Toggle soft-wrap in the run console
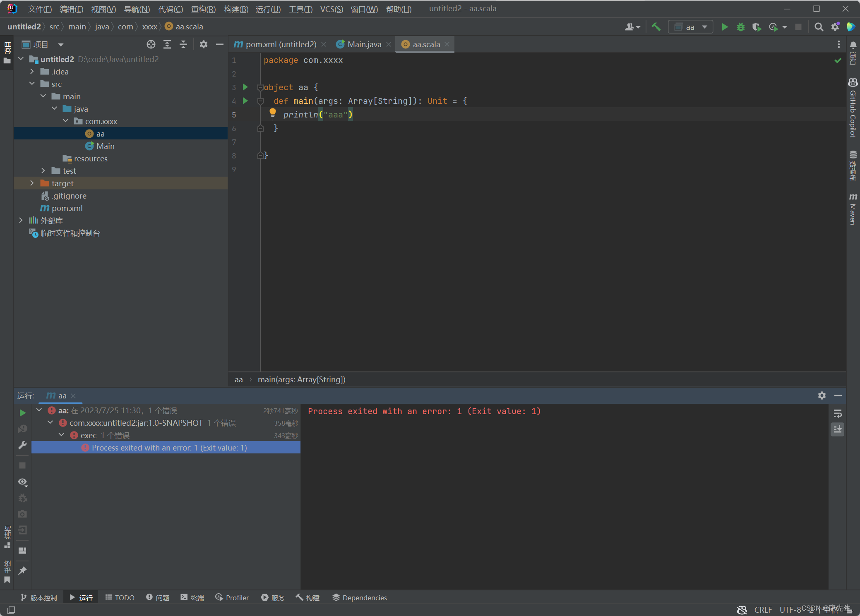 pos(838,413)
